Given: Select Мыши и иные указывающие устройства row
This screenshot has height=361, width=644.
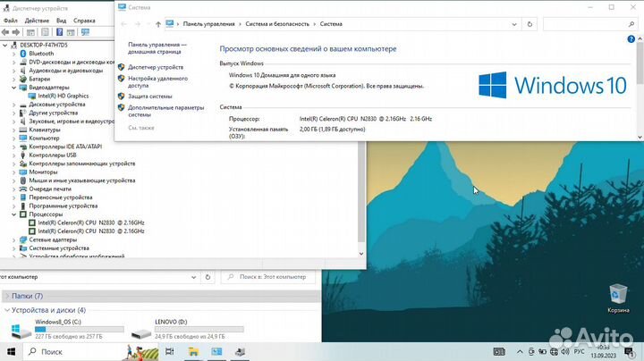Looking at the screenshot, I should click(x=81, y=180).
